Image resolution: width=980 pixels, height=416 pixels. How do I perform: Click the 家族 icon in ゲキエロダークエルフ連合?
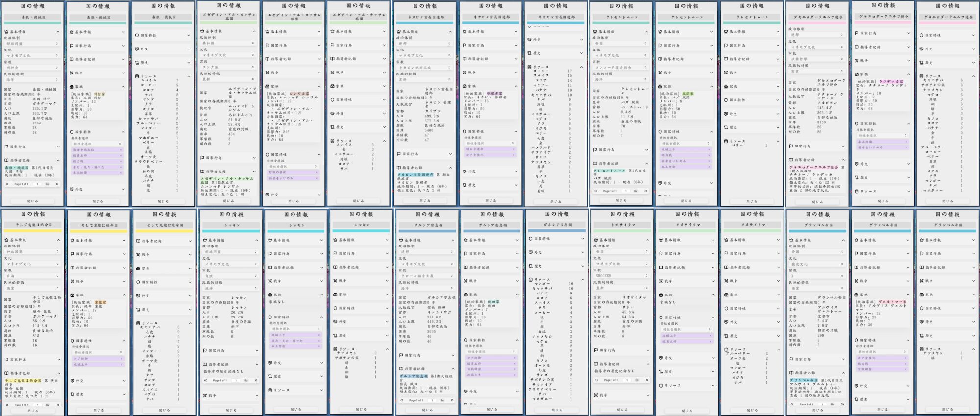point(856,74)
